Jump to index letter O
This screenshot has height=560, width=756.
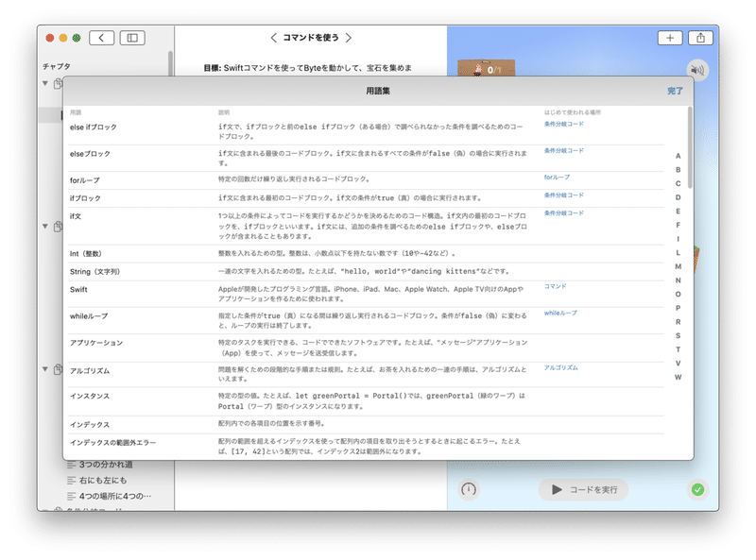678,294
